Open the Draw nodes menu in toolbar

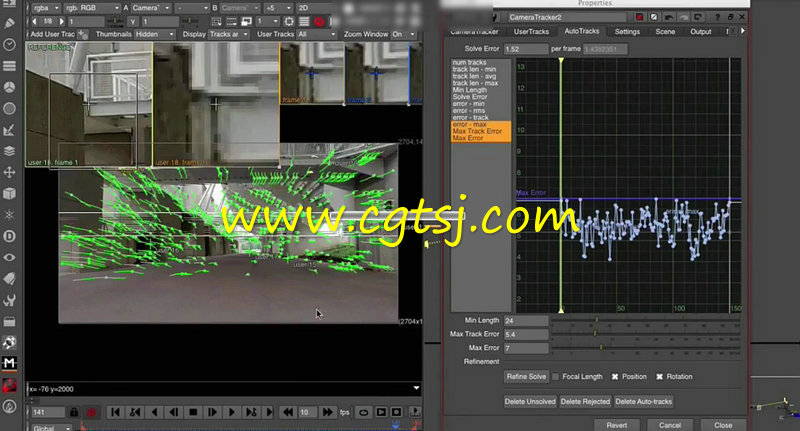(9, 23)
